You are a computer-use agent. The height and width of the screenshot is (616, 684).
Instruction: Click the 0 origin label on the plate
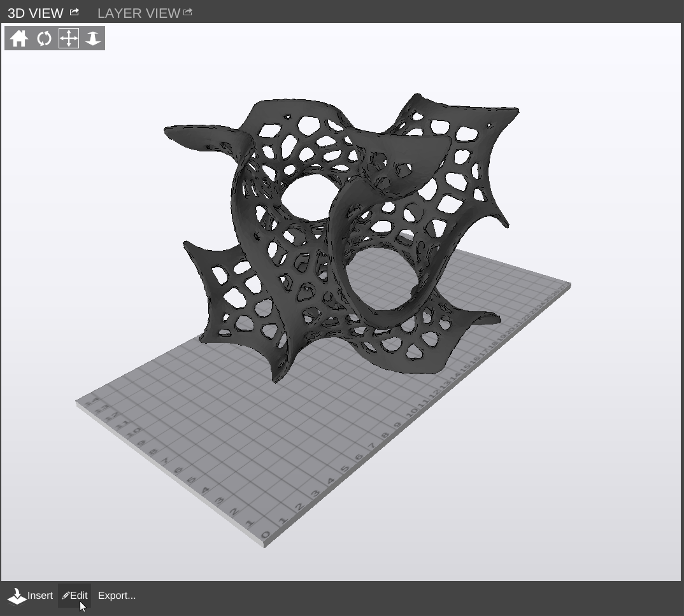(266, 535)
